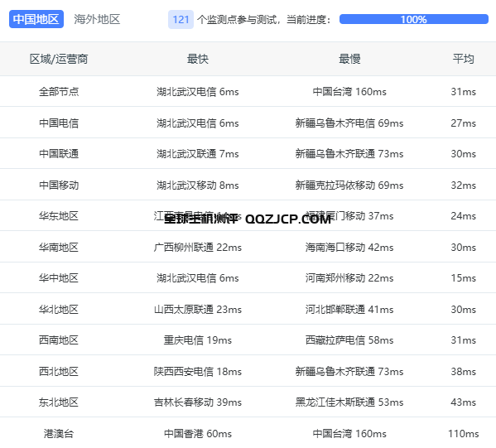
Task: Click the 24ms average for 华东地区
Action: coord(464,216)
